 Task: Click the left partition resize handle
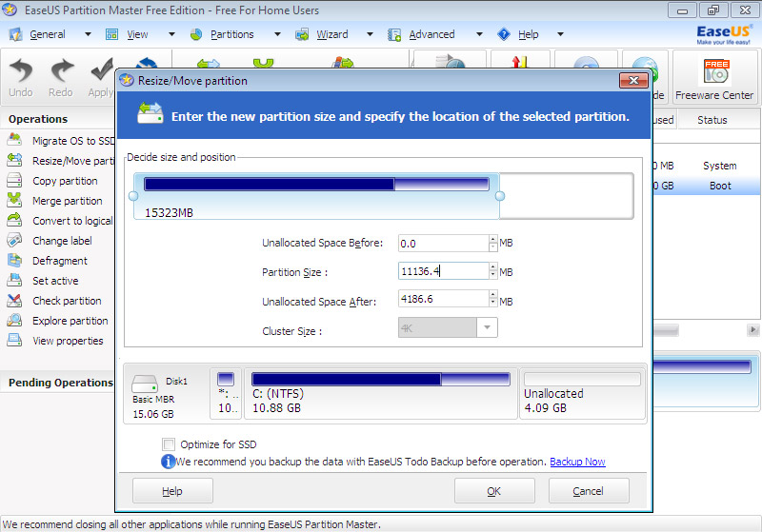(x=133, y=196)
